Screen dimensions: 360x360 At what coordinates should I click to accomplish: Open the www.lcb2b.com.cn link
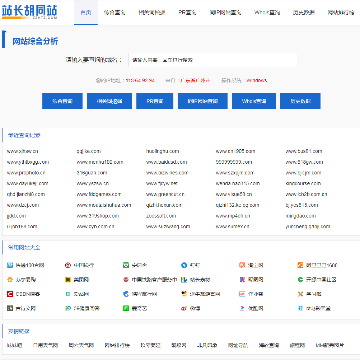[x=306, y=194]
